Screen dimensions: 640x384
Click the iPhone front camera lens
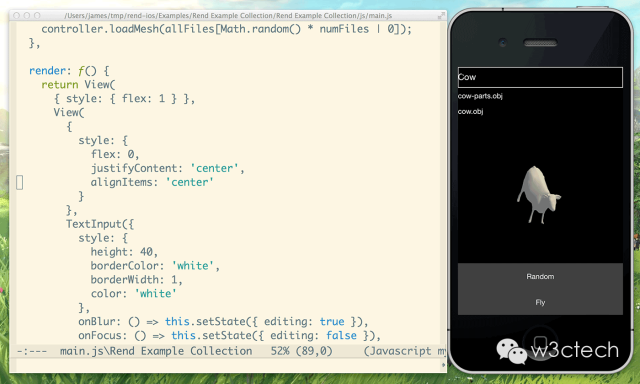503,42
